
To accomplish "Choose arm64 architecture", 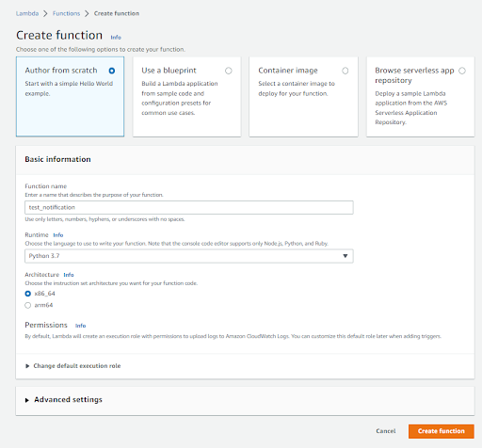I will [x=28, y=305].
